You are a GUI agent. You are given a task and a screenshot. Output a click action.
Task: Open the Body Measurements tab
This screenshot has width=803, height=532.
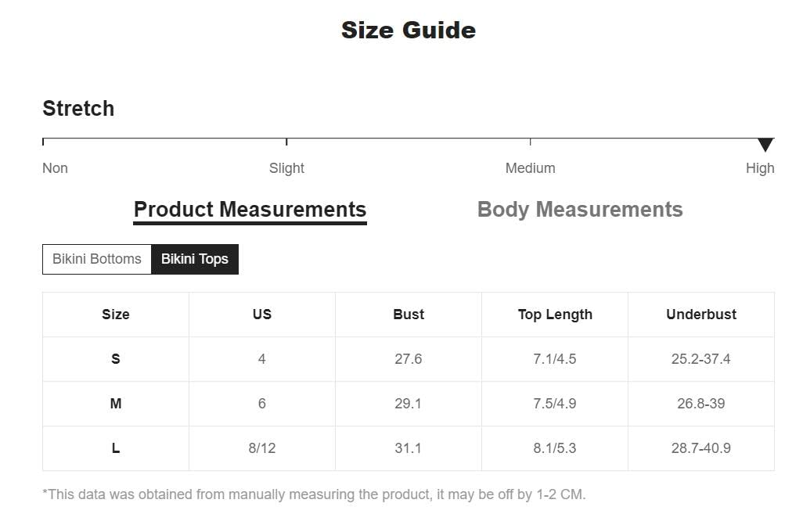pyautogui.click(x=580, y=210)
